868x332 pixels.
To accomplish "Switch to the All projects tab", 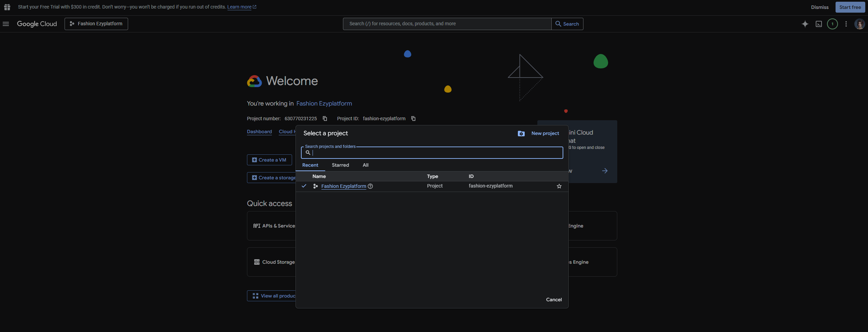I will (x=366, y=165).
